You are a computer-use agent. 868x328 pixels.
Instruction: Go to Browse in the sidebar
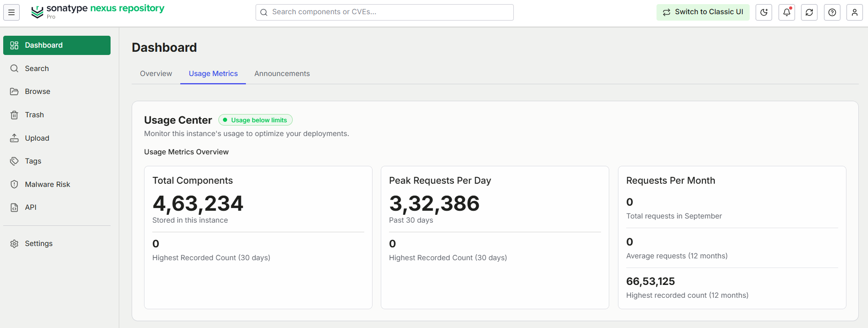tap(57, 92)
